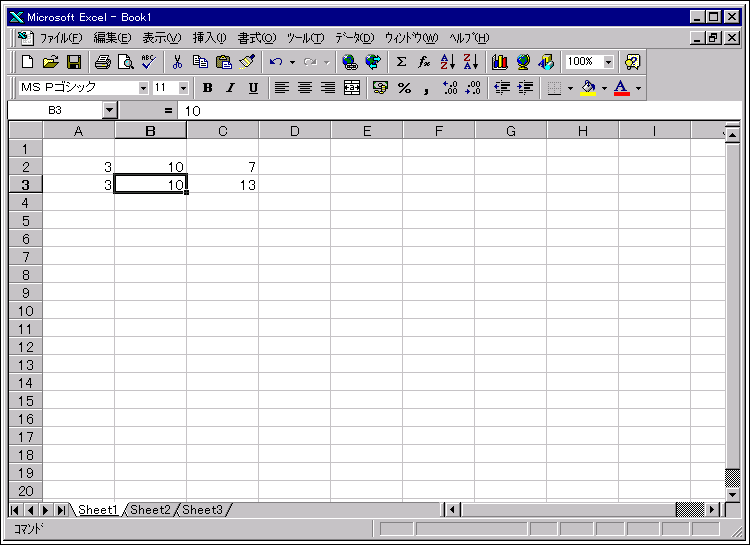Sort descending with Z-A icon

471,62
